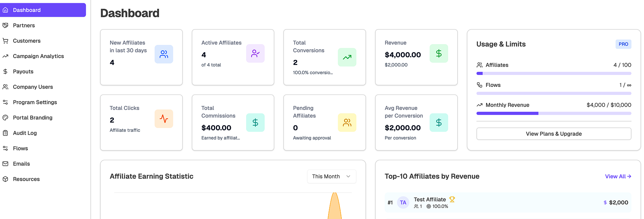Click the Pending Affiliates yellow people icon

(x=347, y=123)
